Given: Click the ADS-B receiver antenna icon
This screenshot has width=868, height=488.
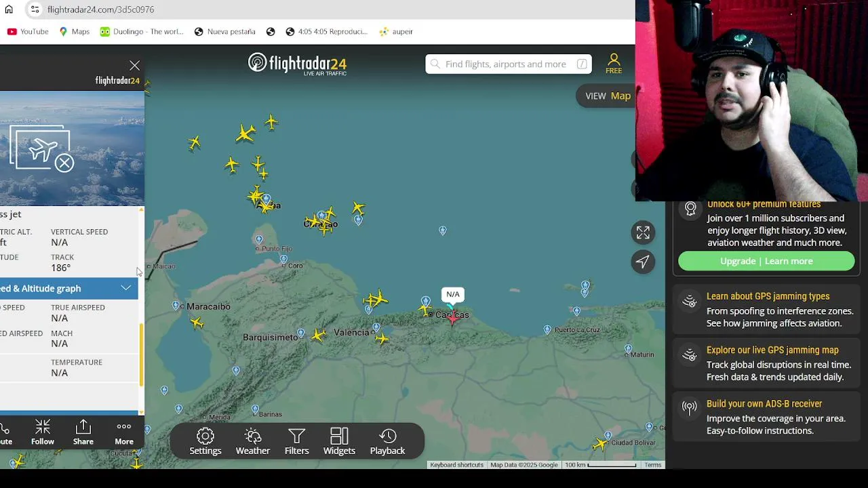Looking at the screenshot, I should point(690,408).
